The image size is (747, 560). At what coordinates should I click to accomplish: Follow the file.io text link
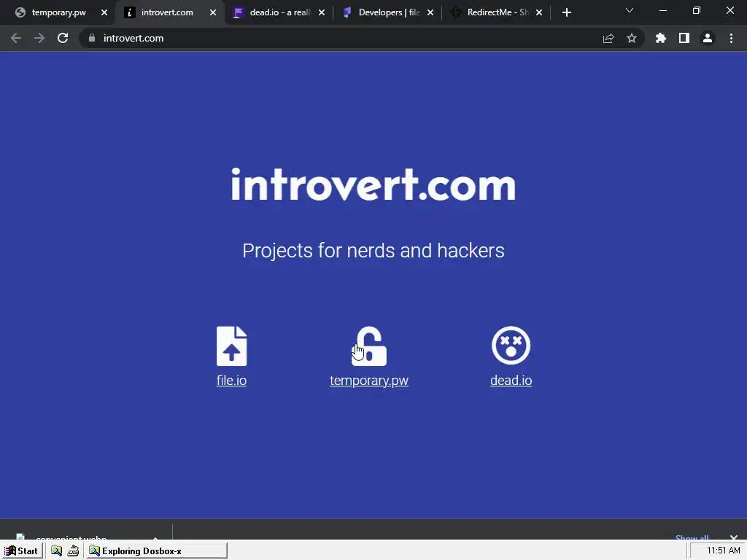click(231, 380)
